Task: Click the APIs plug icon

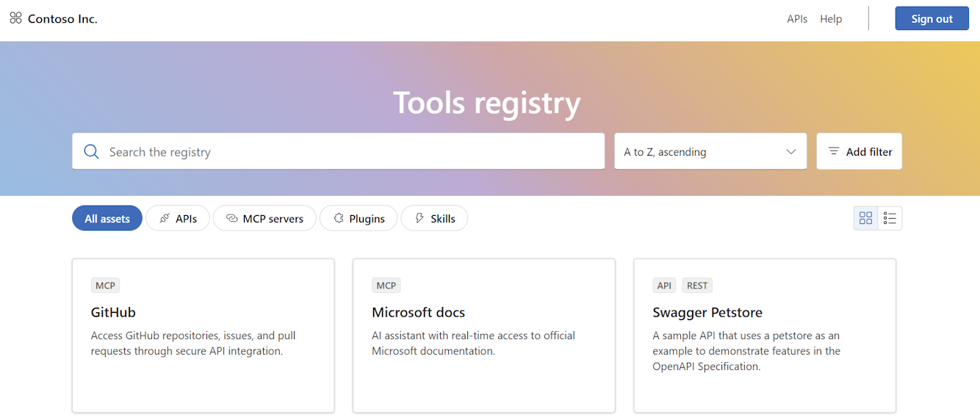Action: click(165, 218)
